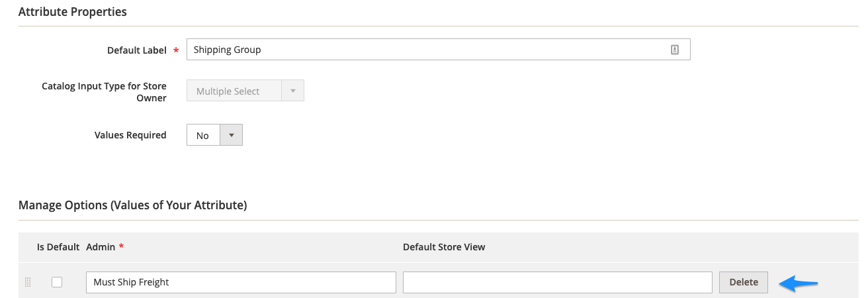Screen dimensions: 868x298
Task: Delete the Must Ship Freight option
Action: tap(743, 282)
